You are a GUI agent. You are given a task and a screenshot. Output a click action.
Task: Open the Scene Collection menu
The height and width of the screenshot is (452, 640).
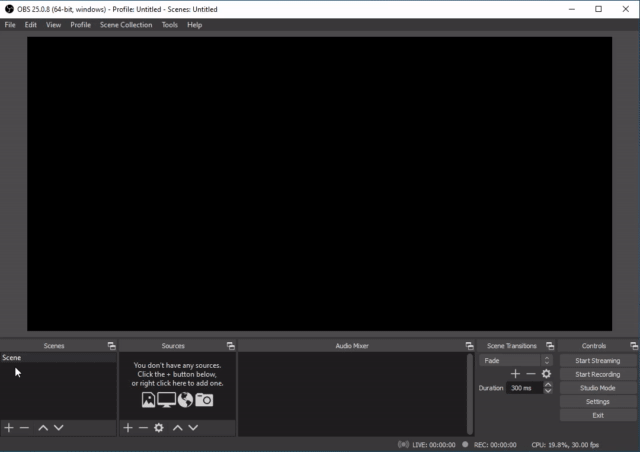[126, 25]
